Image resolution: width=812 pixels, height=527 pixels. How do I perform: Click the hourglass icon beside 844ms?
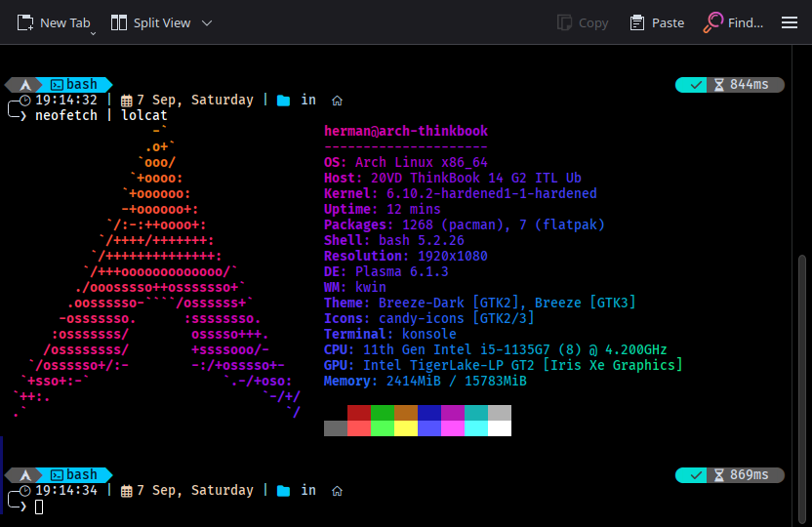click(x=718, y=84)
